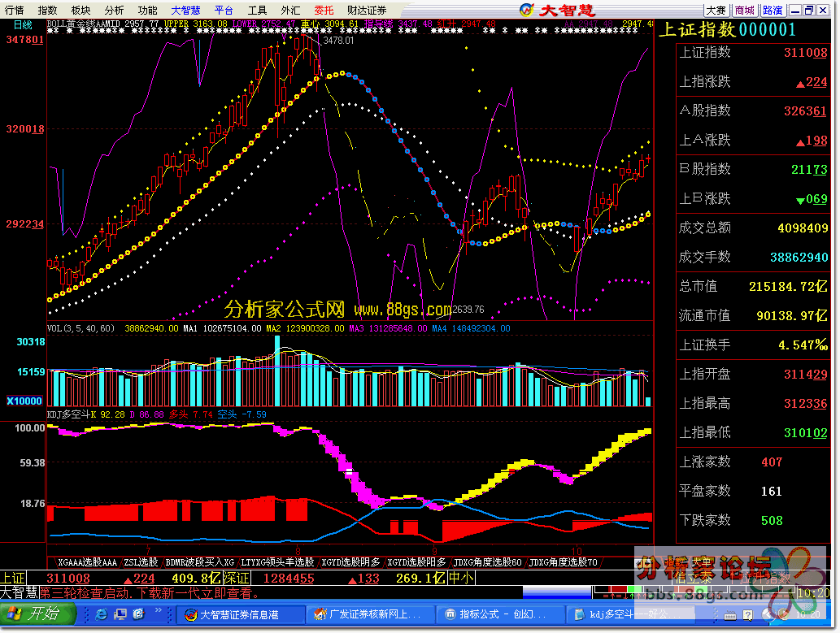Image resolution: width=840 pixels, height=633 pixels.
Task: Click the 成交手数 value 38862940
Action: (799, 258)
